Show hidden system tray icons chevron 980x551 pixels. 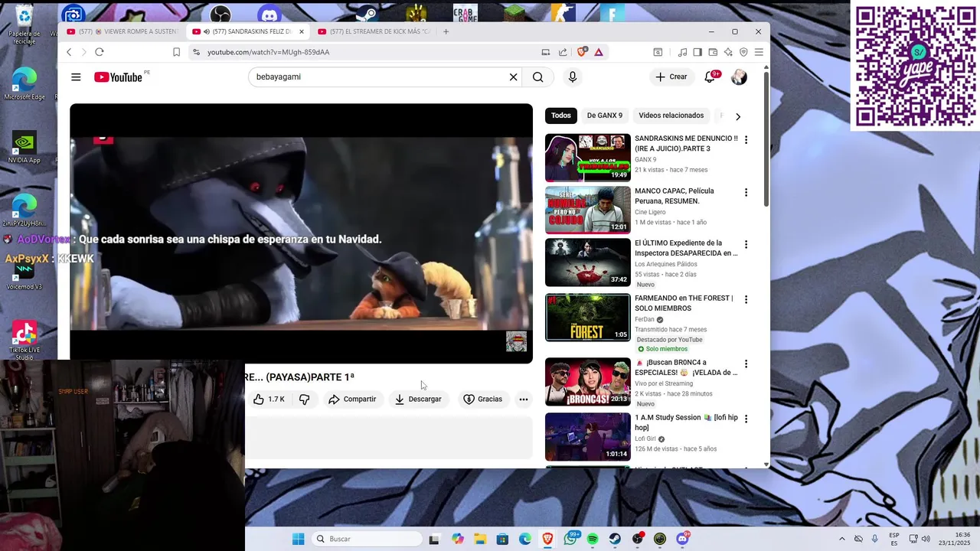[x=841, y=539]
